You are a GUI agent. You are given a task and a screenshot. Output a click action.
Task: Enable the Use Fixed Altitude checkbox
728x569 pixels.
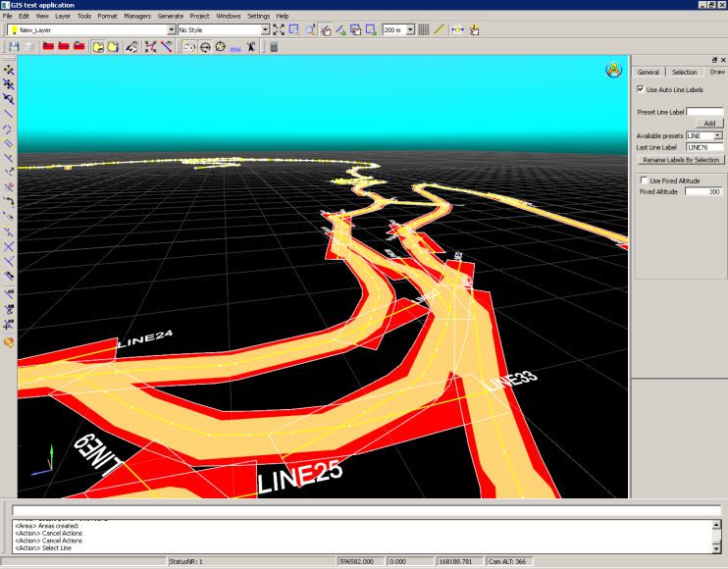click(x=643, y=181)
